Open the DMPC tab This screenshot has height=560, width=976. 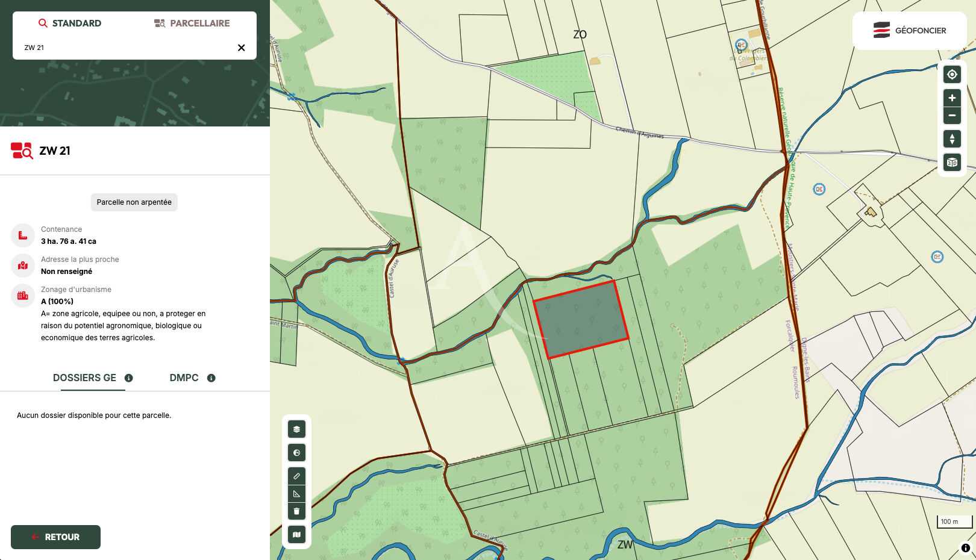click(184, 378)
